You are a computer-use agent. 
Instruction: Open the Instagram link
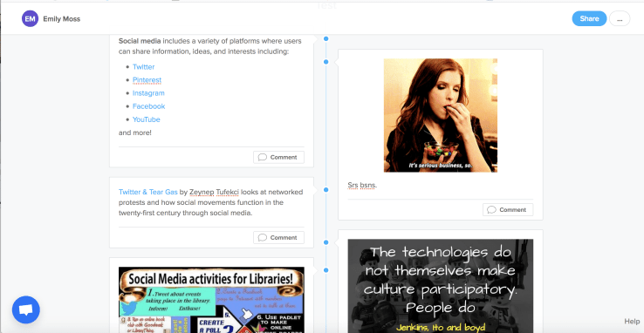(x=148, y=93)
